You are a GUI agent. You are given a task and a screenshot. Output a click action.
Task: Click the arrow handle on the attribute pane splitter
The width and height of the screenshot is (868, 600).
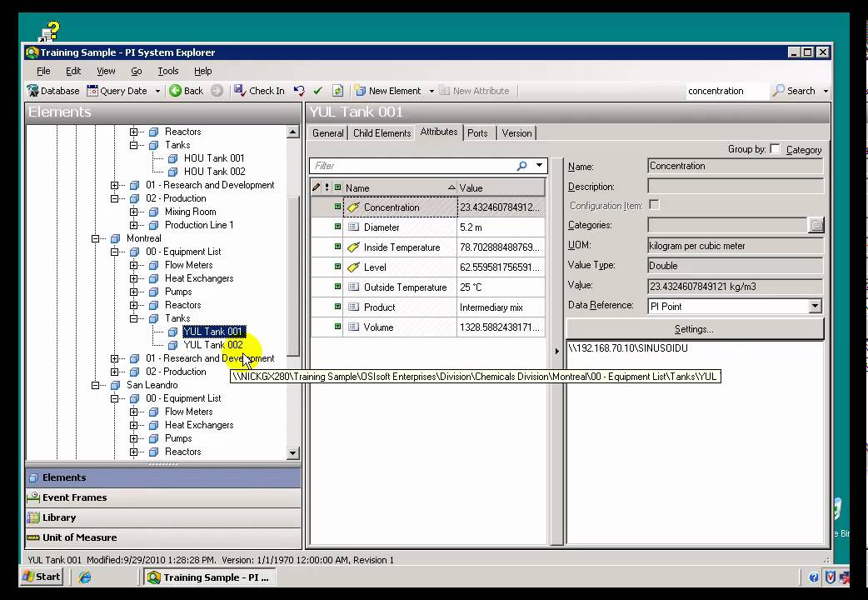557,351
